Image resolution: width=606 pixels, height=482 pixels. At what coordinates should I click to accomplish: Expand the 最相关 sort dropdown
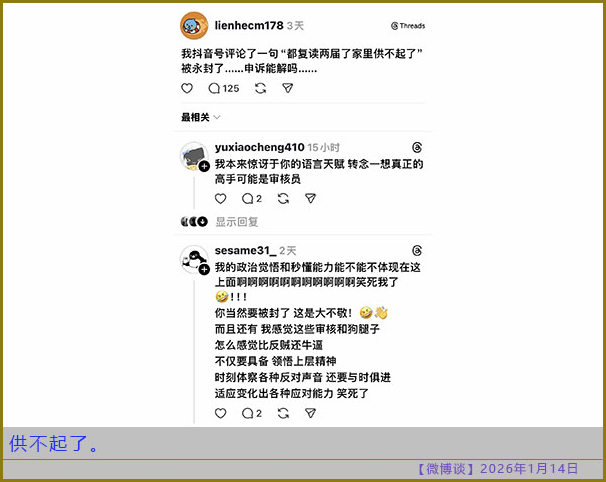[x=201, y=117]
